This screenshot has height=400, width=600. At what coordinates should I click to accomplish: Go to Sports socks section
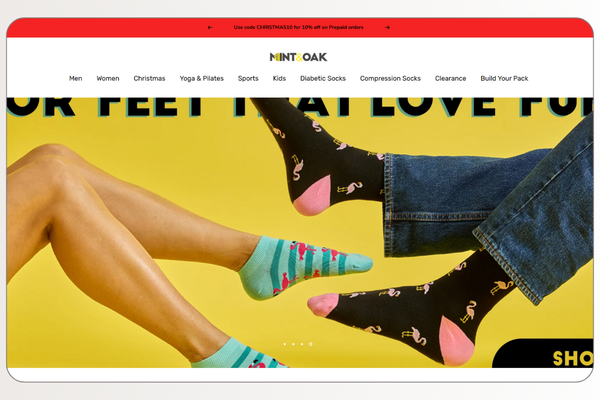248,78
